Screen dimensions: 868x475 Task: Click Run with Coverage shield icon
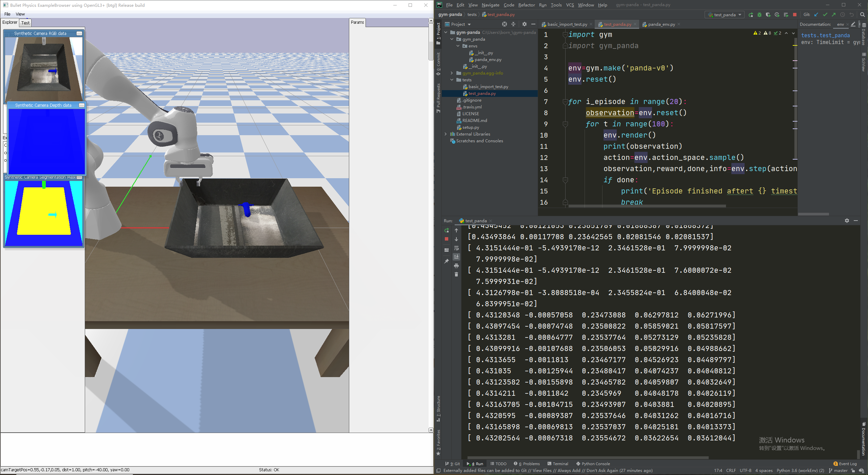point(768,15)
